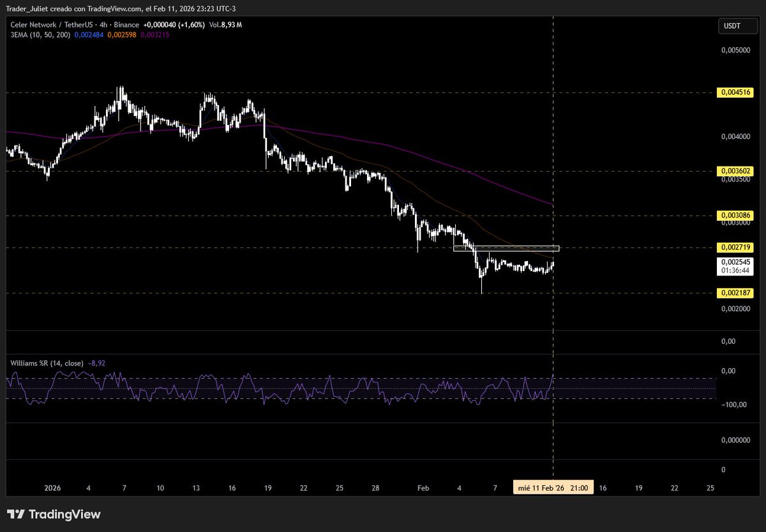
Task: Click the current price label 0,002545
Action: [736, 262]
